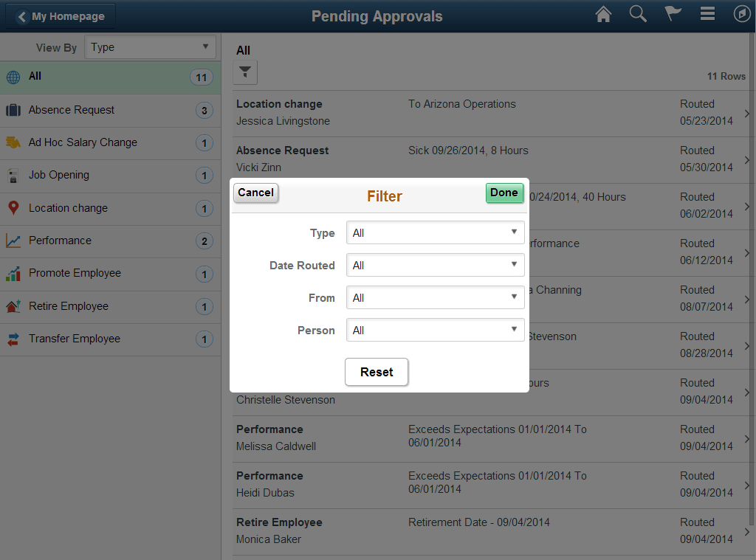
Task: Open the Type dropdown in the Filter dialog
Action: point(435,232)
